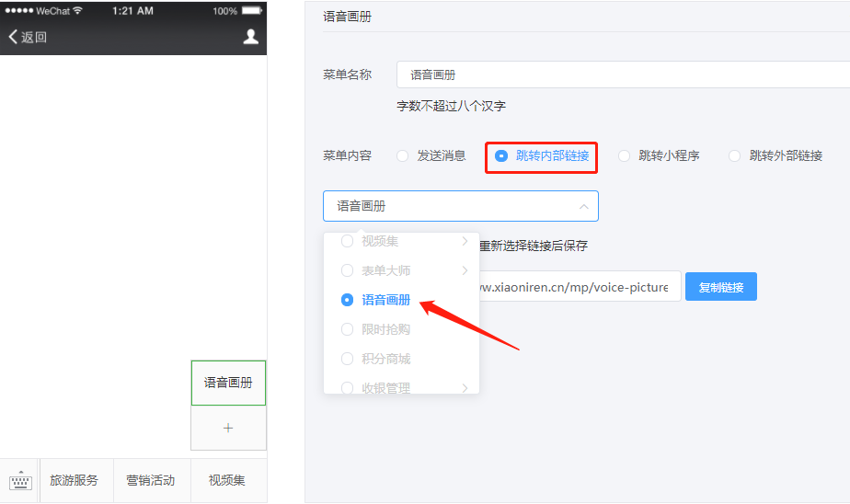The height and width of the screenshot is (504, 850).
Task: Click the back arrow labeled 返回
Action: coord(28,37)
